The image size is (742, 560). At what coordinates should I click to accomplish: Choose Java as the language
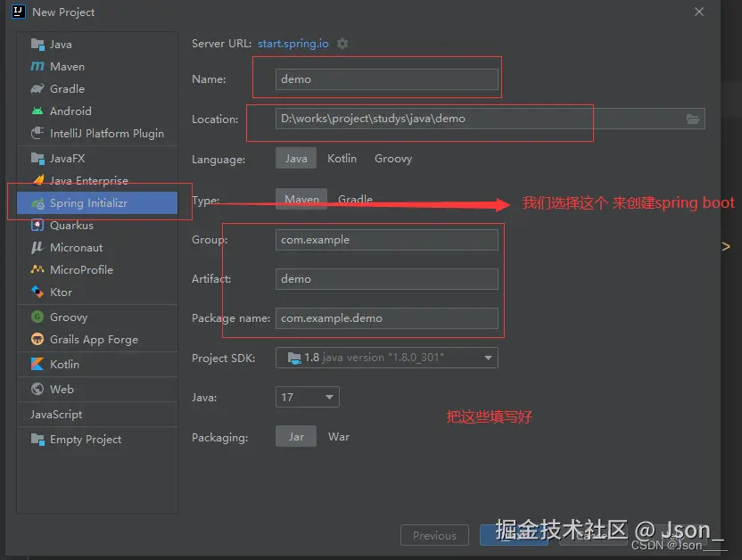tap(296, 159)
